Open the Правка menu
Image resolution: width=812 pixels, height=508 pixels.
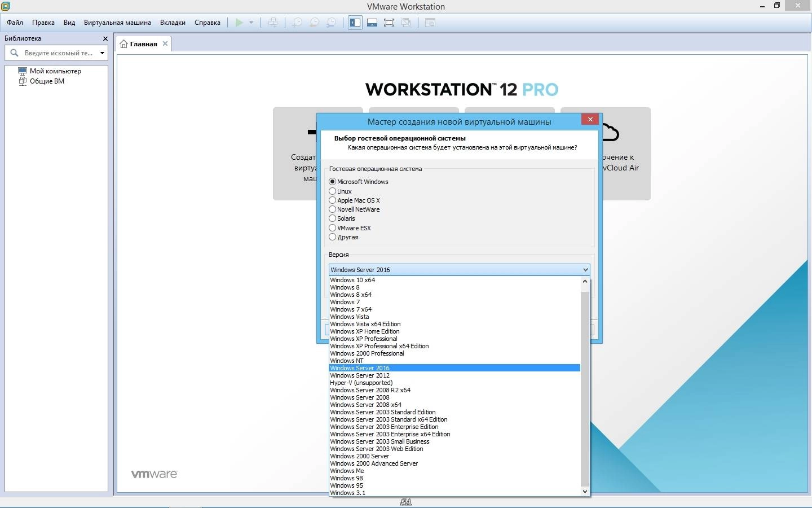coord(43,23)
